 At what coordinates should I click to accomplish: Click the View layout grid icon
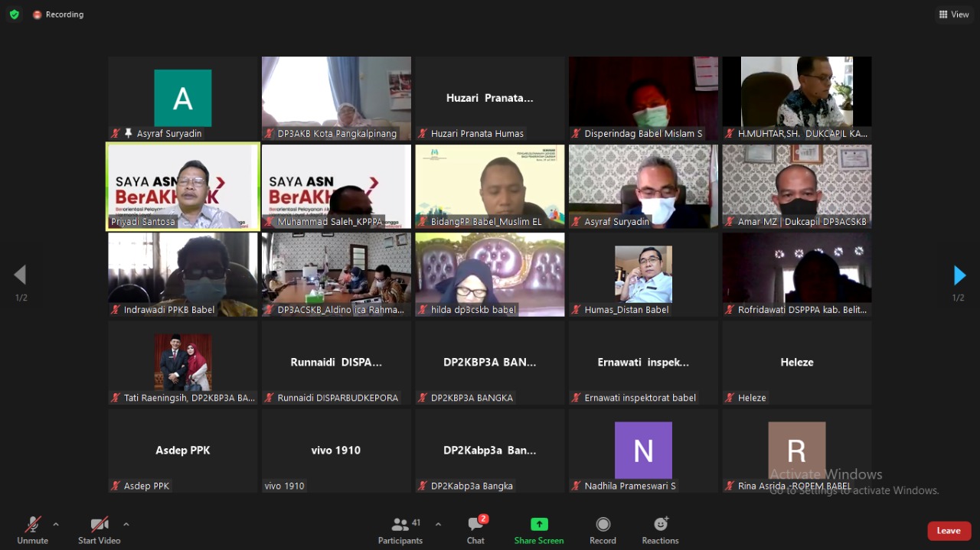[943, 15]
